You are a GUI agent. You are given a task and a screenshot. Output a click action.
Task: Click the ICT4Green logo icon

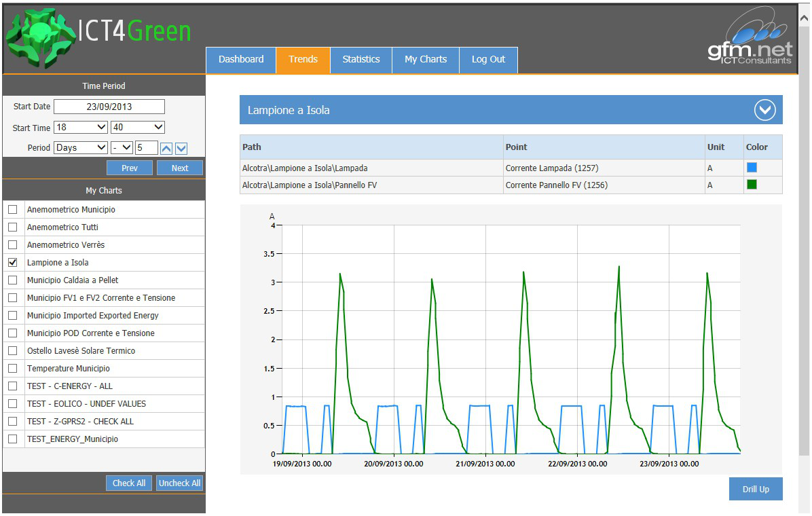(x=40, y=37)
